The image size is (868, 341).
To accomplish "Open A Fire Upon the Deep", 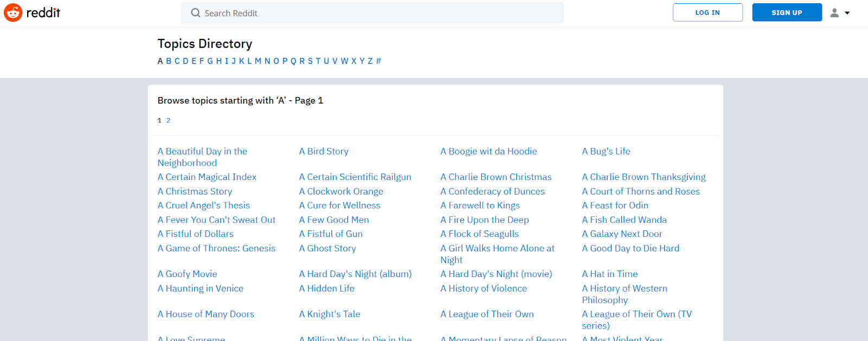I will point(484,220).
